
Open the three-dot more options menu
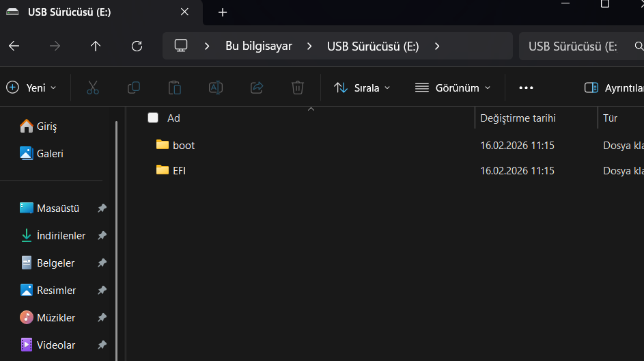[526, 88]
